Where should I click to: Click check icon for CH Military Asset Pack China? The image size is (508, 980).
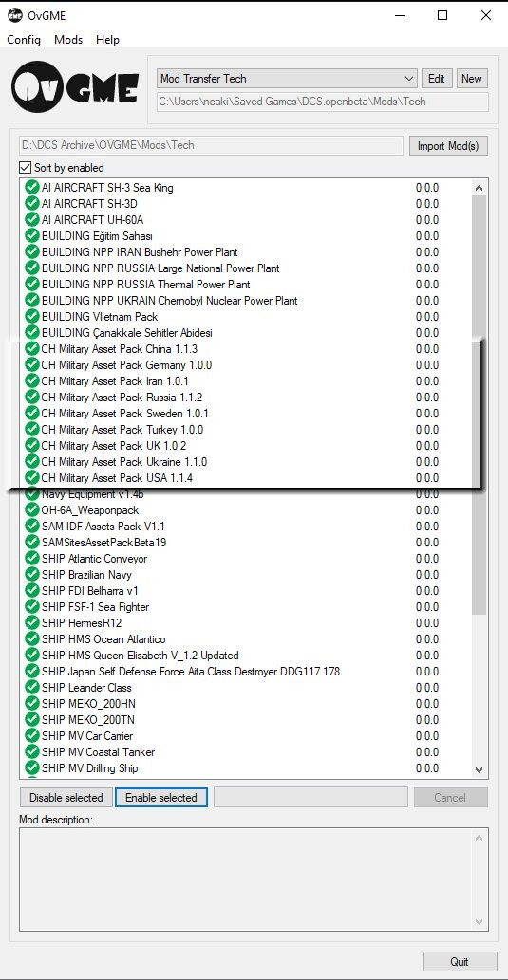pos(31,349)
